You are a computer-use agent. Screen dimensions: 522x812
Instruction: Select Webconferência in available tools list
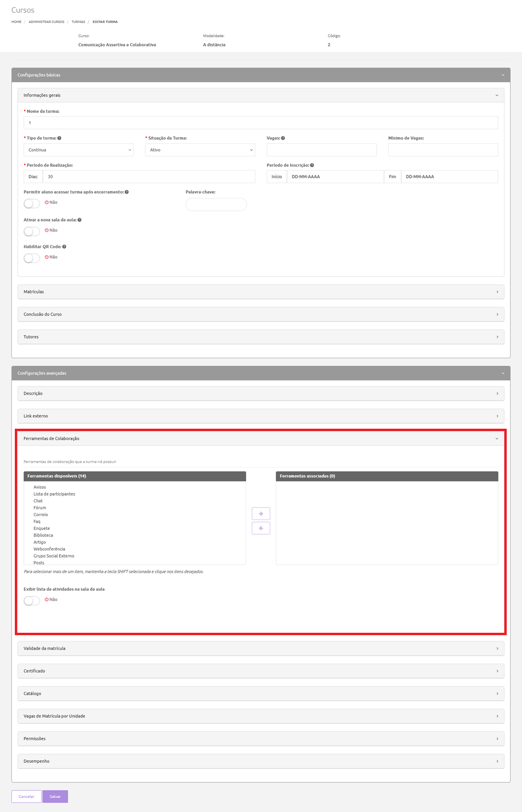coord(49,549)
